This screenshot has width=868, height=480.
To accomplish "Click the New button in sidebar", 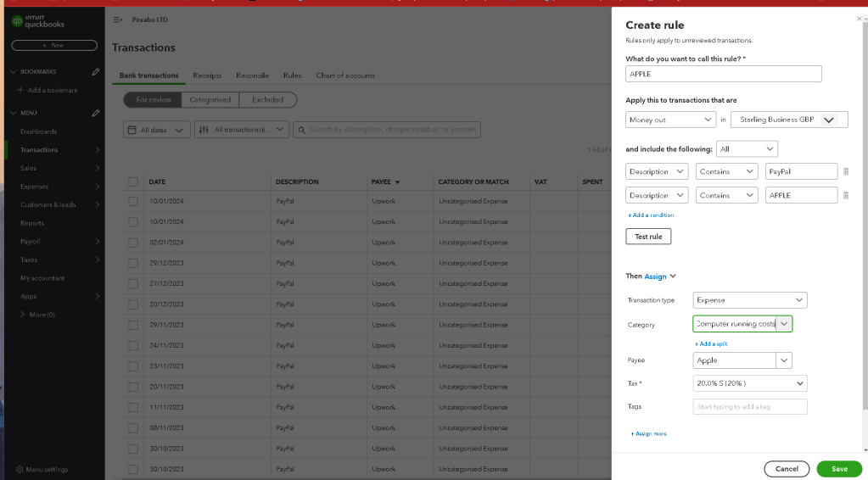I will (x=54, y=45).
